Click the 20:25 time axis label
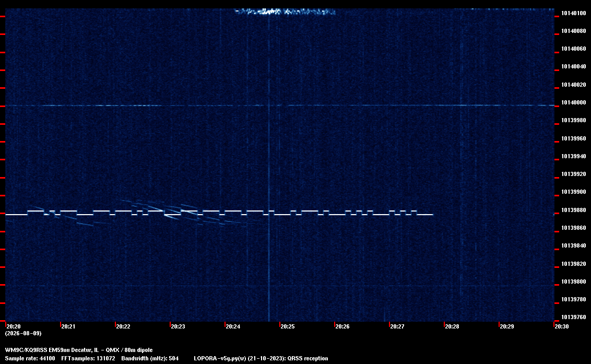Screen dimensions: 591x364 pos(288,326)
